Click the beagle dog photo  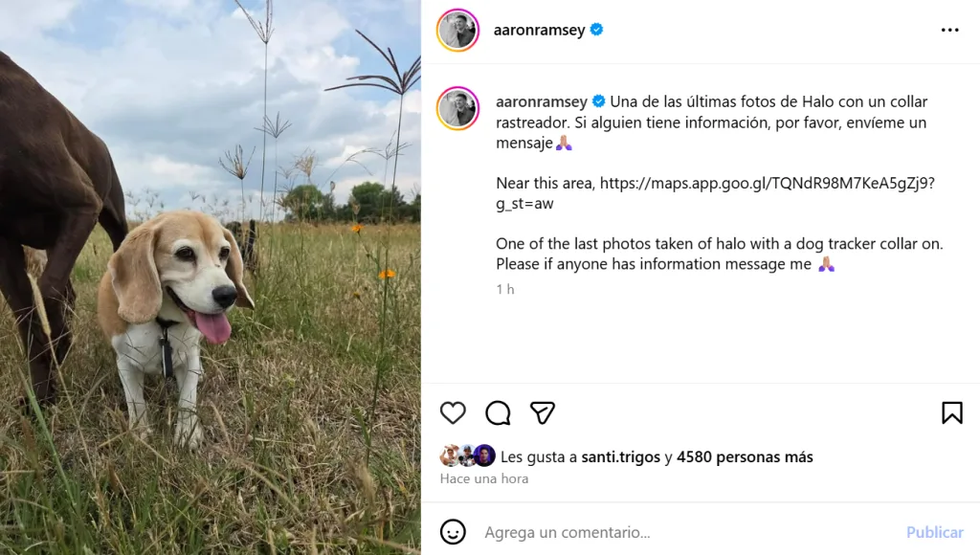point(210,277)
